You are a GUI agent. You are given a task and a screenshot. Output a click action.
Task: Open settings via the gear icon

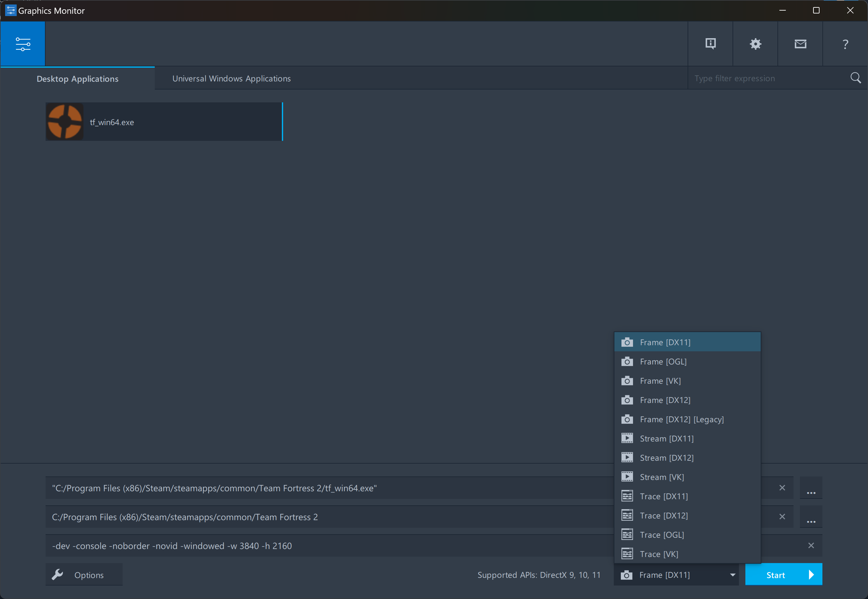coord(755,44)
